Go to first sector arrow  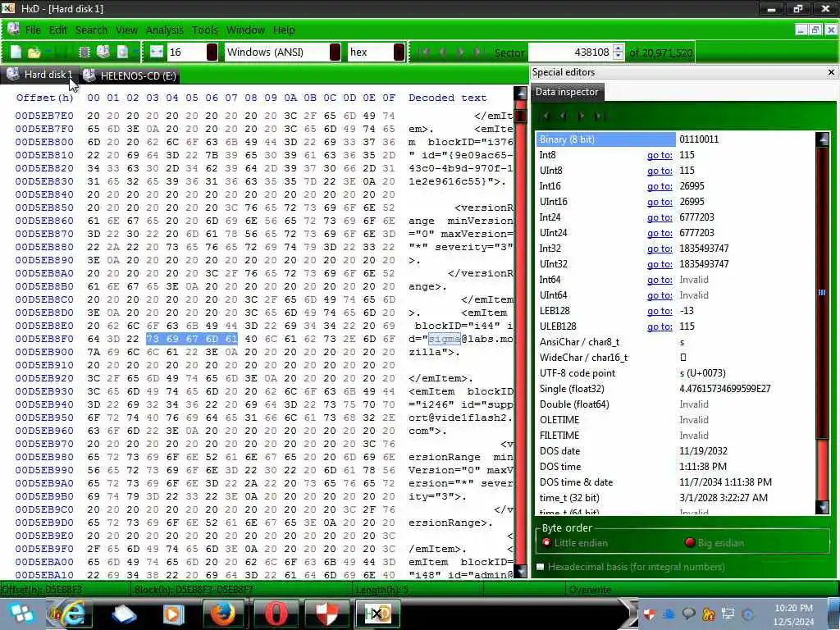click(x=425, y=52)
